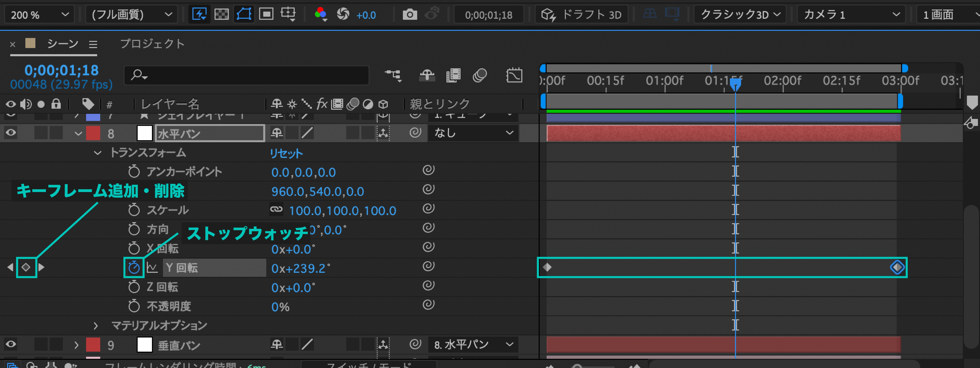980x368 pixels.
Task: Toggle transparency grid button
Action: point(221,14)
